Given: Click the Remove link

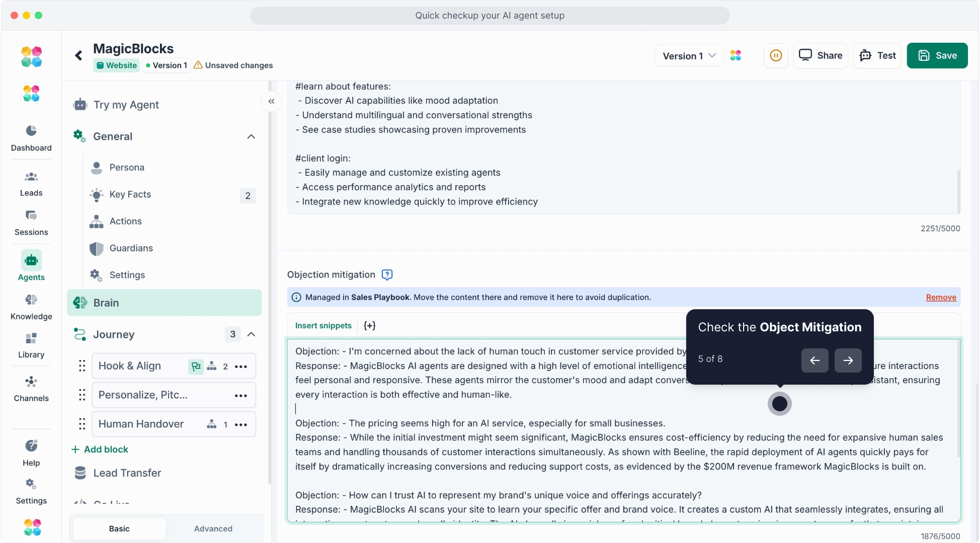Looking at the screenshot, I should click(x=941, y=297).
